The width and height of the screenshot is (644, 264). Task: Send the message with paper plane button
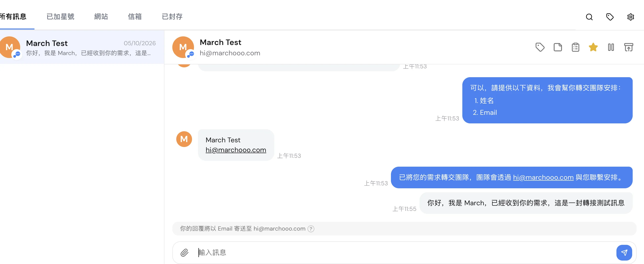click(624, 252)
